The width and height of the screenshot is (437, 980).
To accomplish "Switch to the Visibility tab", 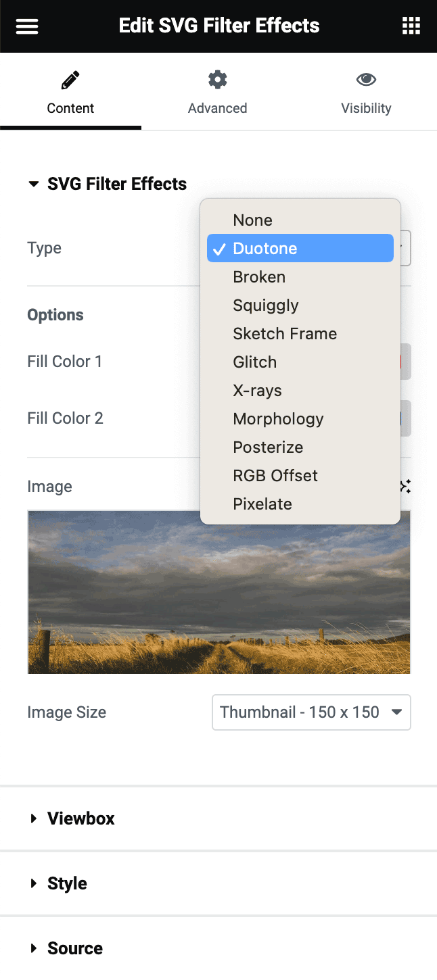I will 365,95.
